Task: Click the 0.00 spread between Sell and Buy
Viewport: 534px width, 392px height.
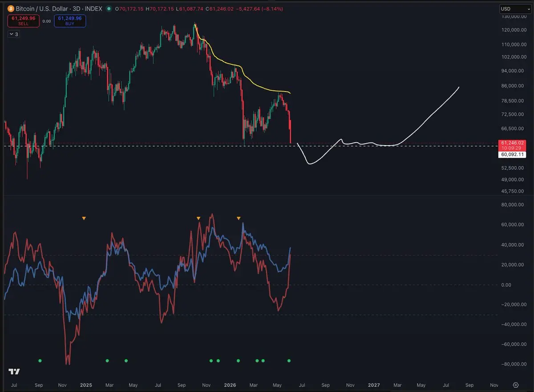Action: pos(47,20)
